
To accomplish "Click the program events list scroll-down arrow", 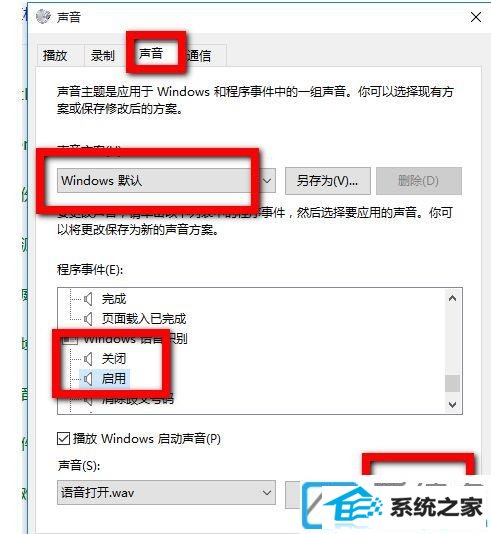I will 452,405.
